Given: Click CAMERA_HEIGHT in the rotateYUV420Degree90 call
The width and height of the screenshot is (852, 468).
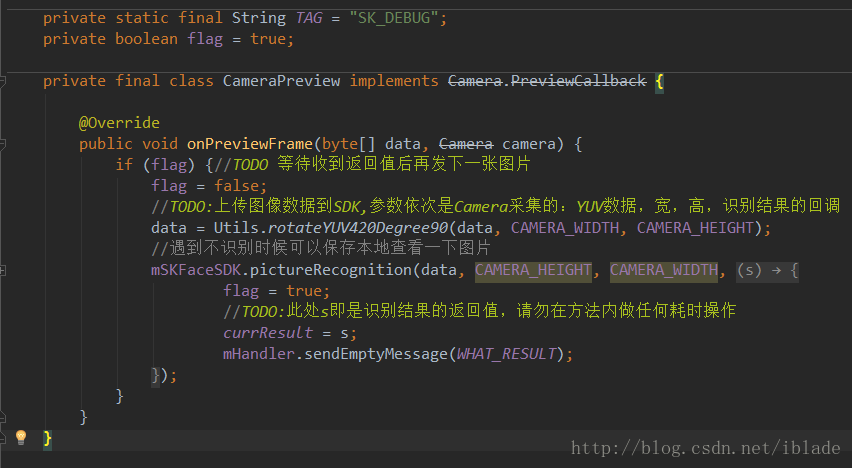Looking at the screenshot, I should pyautogui.click(x=696, y=228).
